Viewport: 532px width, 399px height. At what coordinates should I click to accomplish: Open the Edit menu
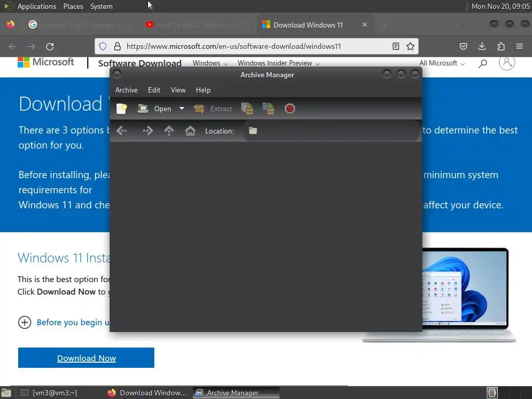(x=154, y=90)
